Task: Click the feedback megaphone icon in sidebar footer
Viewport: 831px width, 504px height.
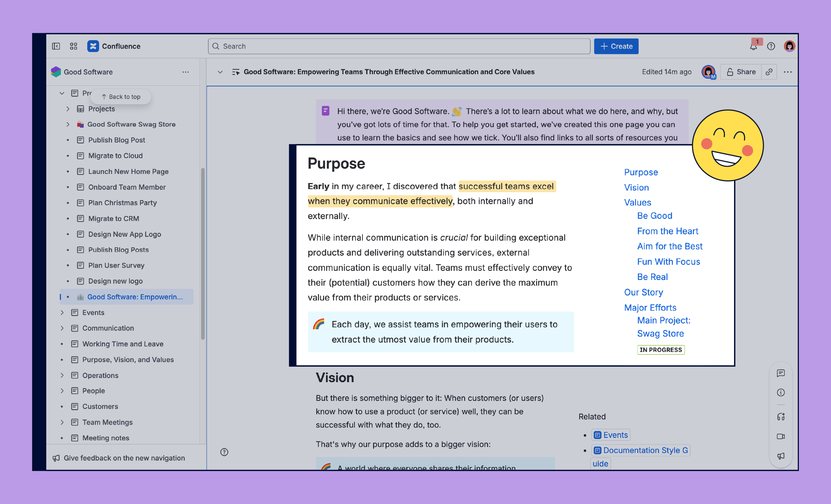Action: pos(56,458)
